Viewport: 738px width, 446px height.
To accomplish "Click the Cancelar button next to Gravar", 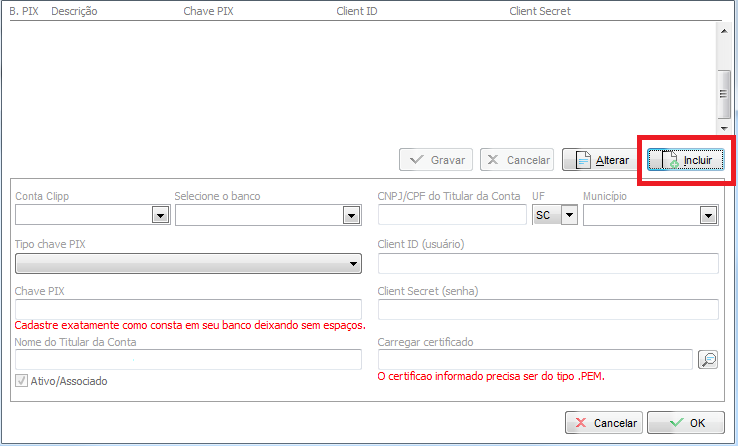I will point(517,160).
